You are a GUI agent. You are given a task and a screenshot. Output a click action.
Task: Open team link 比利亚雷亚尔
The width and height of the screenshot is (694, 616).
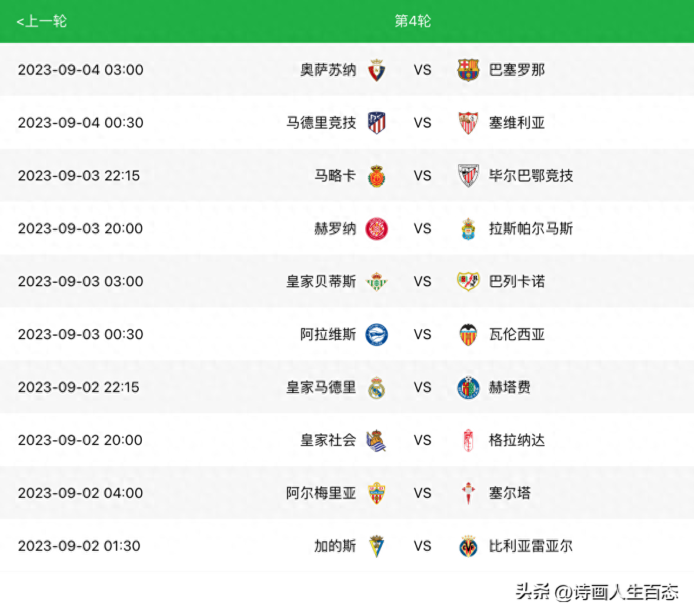pos(530,545)
